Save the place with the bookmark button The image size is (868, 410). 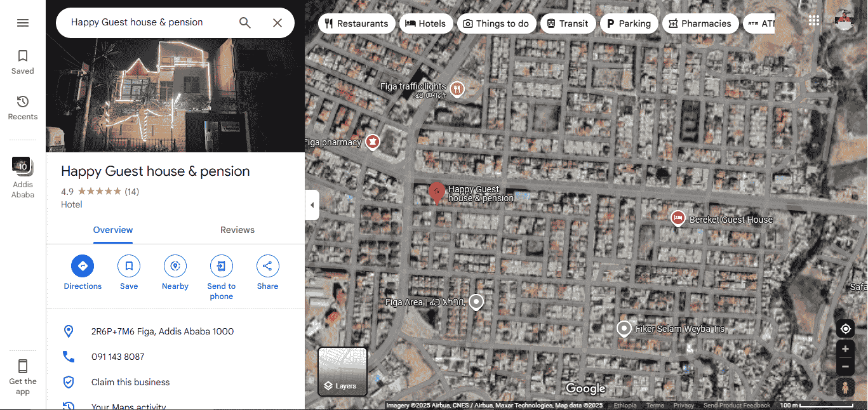coord(129,273)
